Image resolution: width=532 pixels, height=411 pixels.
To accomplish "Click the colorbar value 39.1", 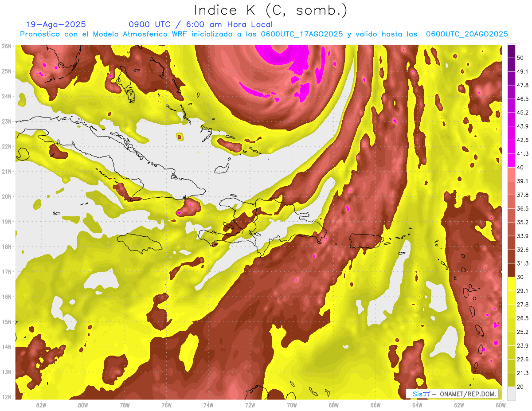I will [x=523, y=181].
